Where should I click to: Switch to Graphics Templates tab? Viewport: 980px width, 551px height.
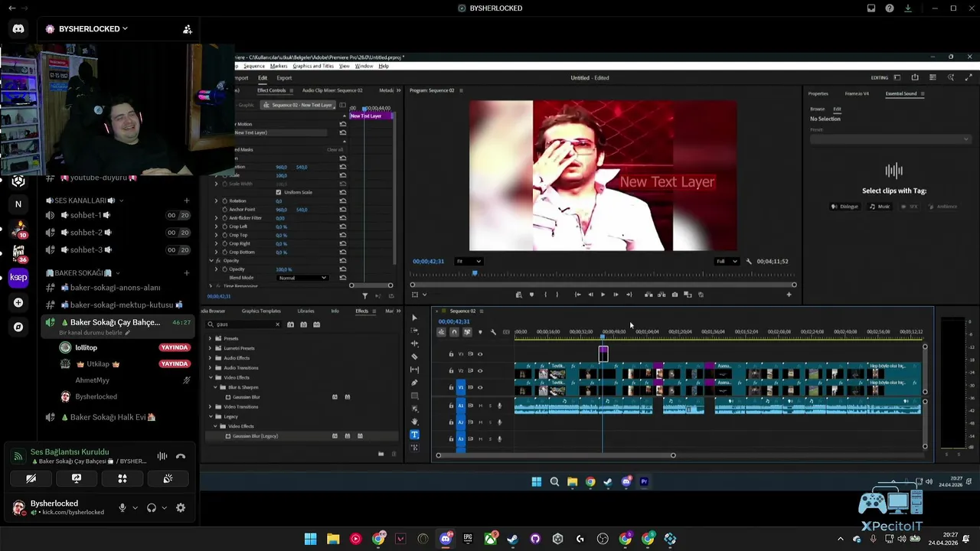[x=261, y=311]
